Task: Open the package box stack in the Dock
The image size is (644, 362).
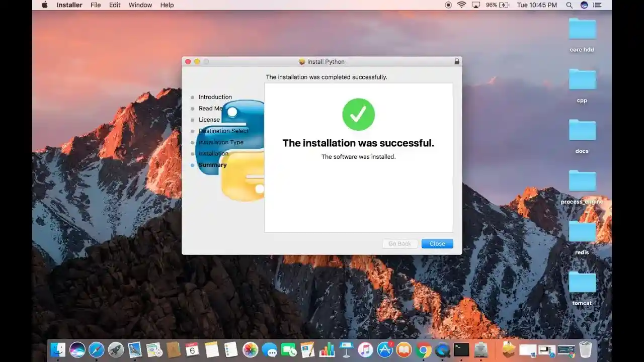Action: coord(509,349)
